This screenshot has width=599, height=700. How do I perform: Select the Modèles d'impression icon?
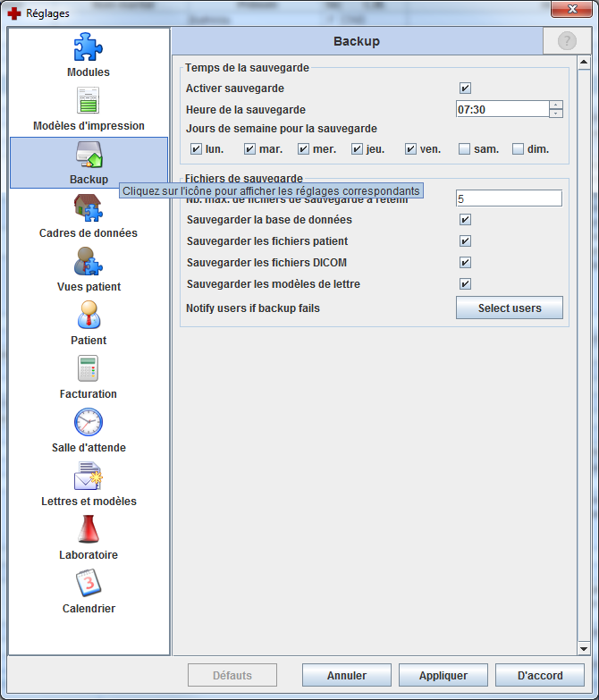pyautogui.click(x=89, y=101)
